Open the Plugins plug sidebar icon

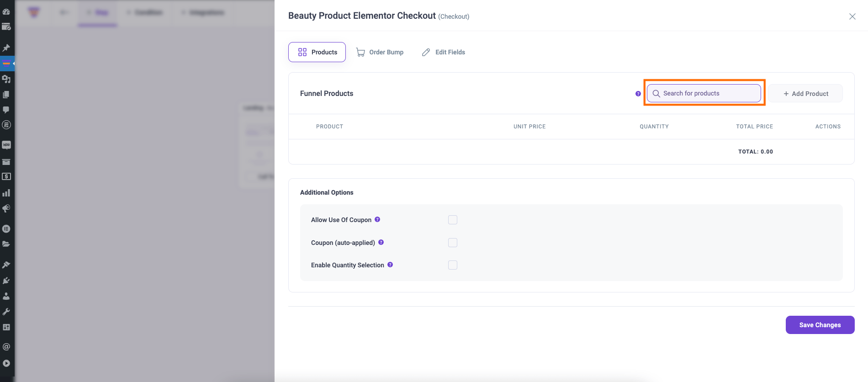(6, 280)
